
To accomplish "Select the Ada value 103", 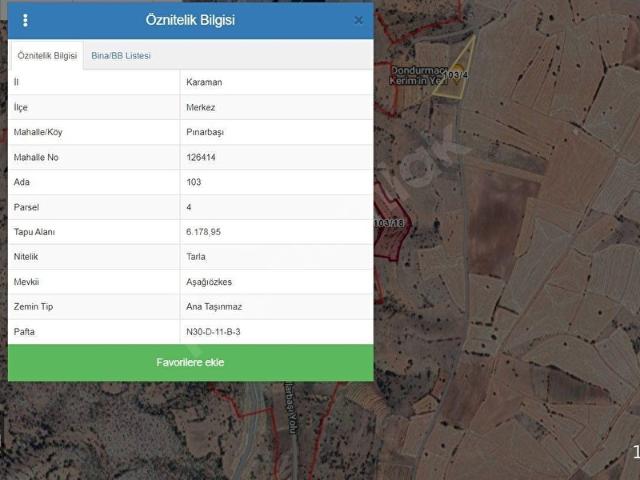I will pos(193,182).
